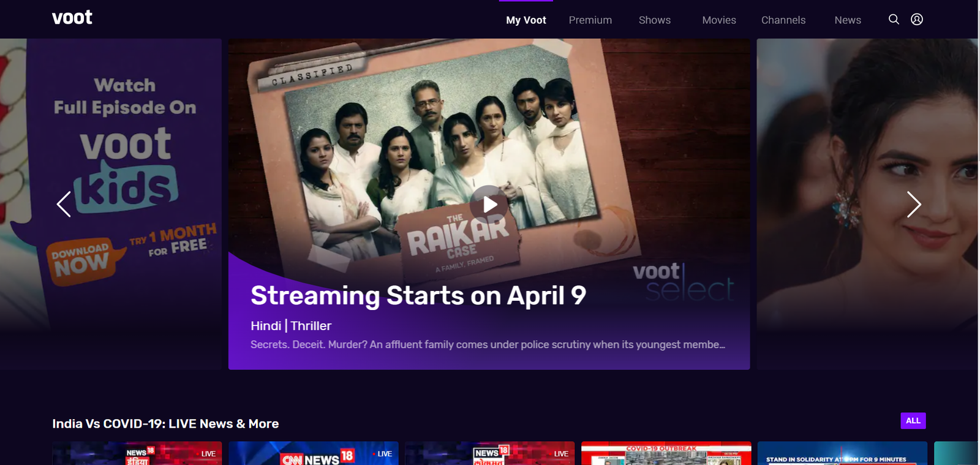Viewport: 980px width, 465px height.
Task: Open CNN News18 live channel thumbnail
Action: (314, 453)
